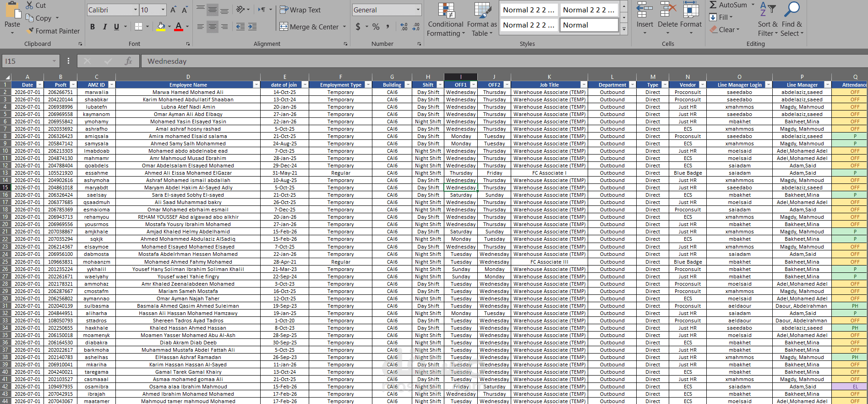Open the Fill Color palette arrow
The height and width of the screenshot is (404, 868).
coord(169,27)
